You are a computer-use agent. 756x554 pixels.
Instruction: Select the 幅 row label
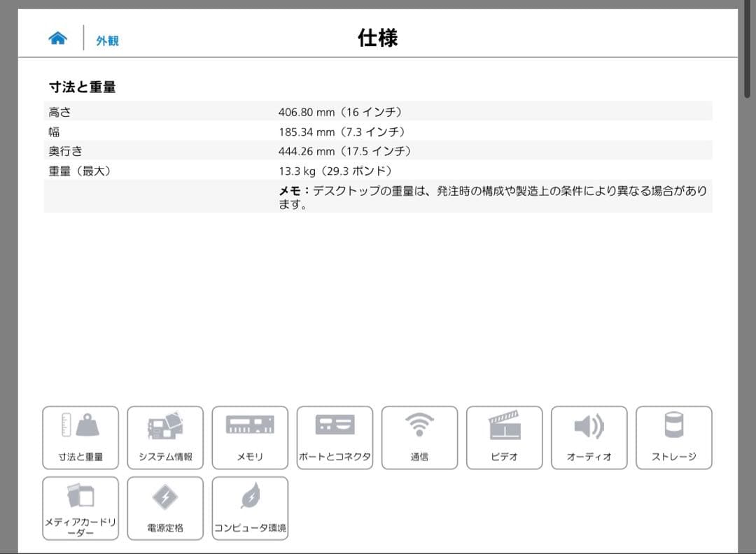point(54,132)
